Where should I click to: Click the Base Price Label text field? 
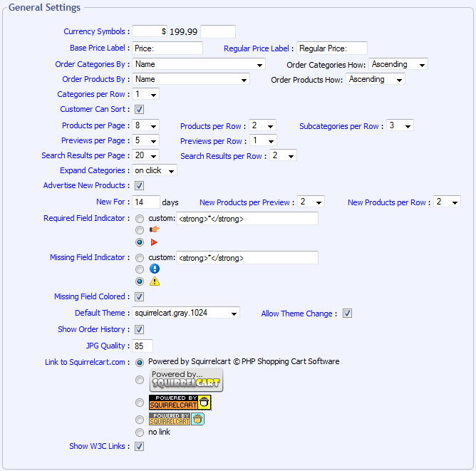pyautogui.click(x=167, y=48)
